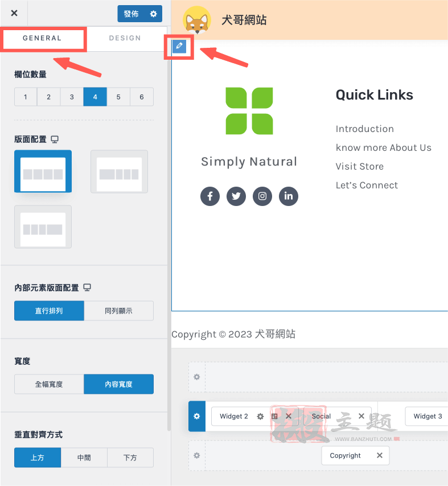Click know more About Us link
The image size is (448, 486).
click(384, 148)
